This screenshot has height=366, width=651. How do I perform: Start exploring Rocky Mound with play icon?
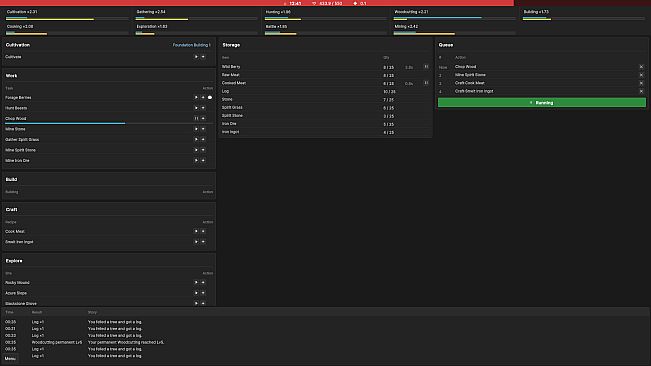(x=196, y=282)
